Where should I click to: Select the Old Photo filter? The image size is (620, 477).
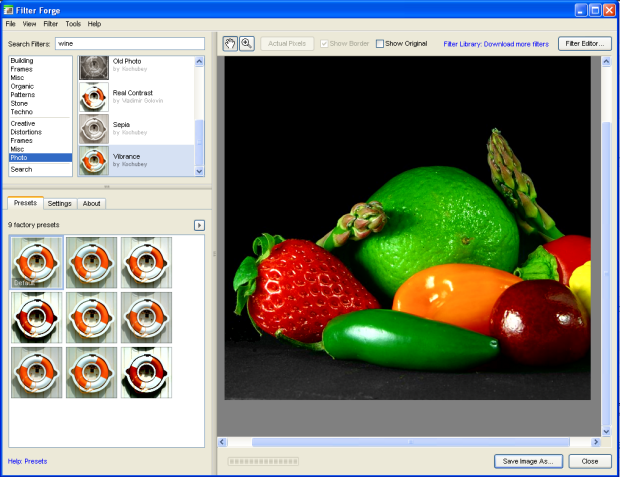136,67
